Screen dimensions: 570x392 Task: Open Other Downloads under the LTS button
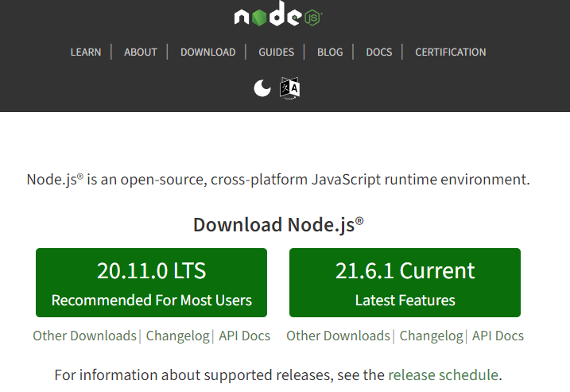coord(85,336)
